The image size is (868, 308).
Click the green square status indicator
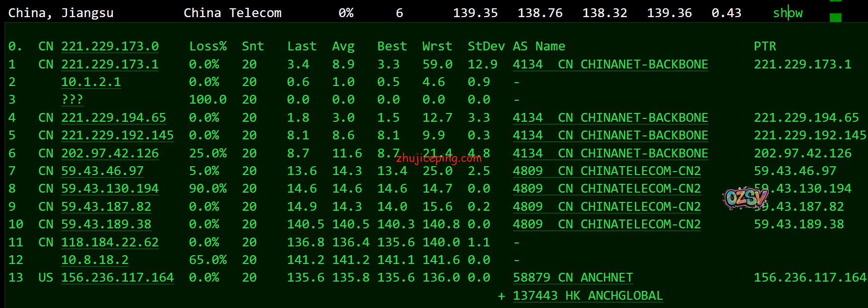click(836, 18)
